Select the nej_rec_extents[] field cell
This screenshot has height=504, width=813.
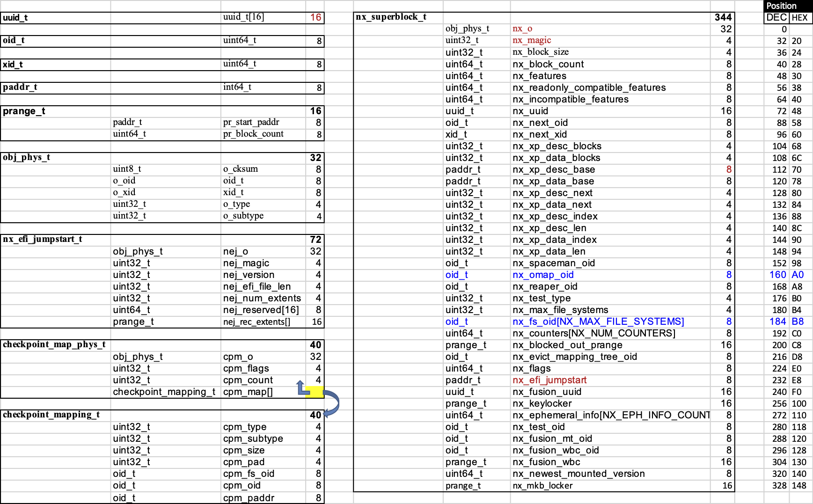(x=263, y=322)
